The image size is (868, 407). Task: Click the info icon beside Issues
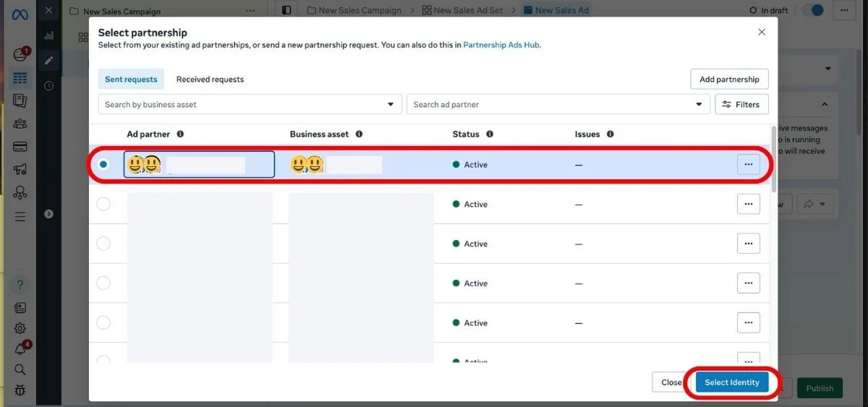610,134
